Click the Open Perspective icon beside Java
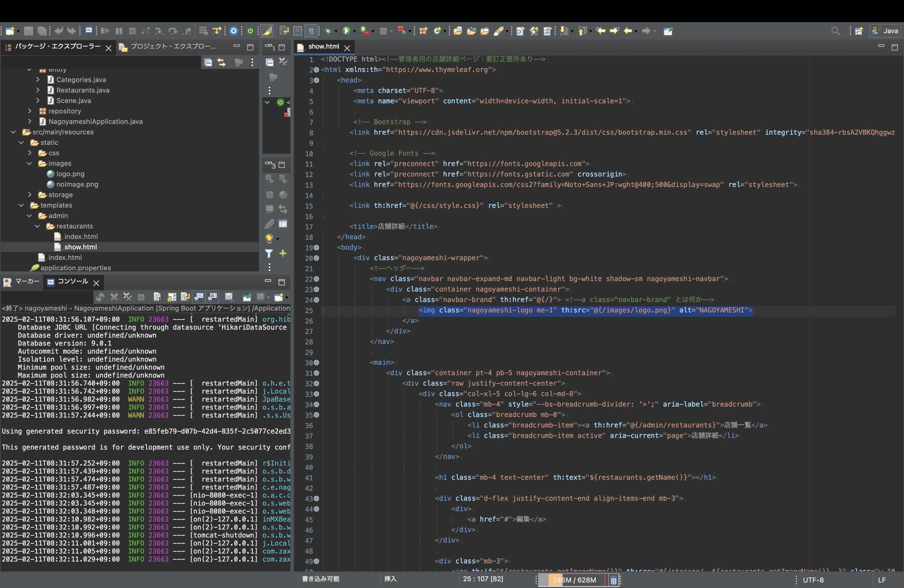Image resolution: width=904 pixels, height=588 pixels. [858, 31]
